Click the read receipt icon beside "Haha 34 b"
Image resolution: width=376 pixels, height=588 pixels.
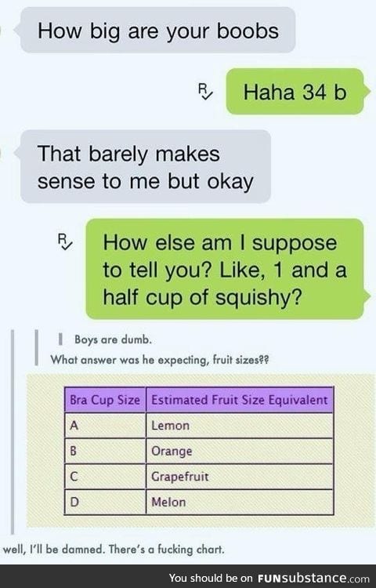pyautogui.click(x=205, y=92)
